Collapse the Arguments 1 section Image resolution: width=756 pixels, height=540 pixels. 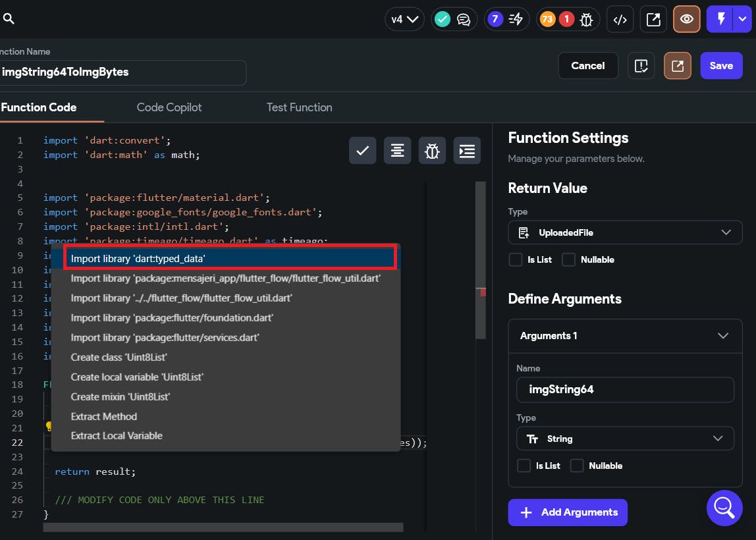point(722,336)
